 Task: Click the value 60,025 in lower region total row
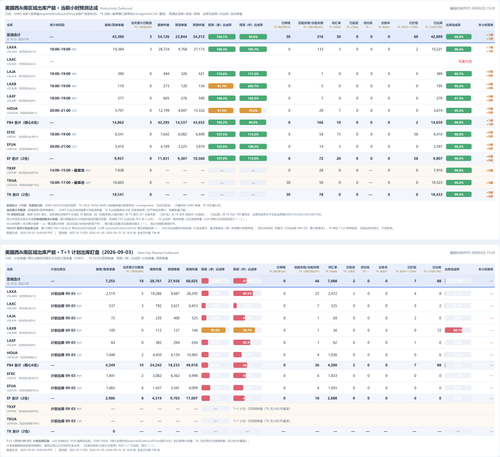click(192, 281)
